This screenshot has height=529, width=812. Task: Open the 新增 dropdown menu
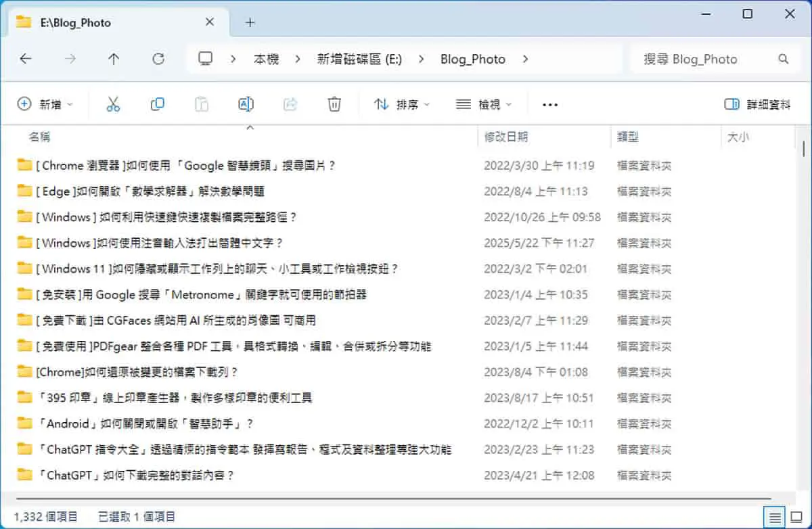pyautogui.click(x=45, y=104)
